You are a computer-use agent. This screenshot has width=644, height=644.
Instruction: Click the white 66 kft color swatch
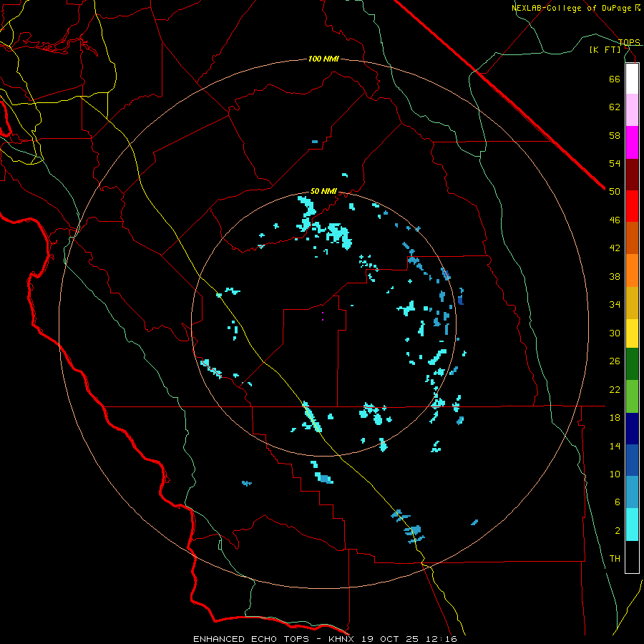(632, 79)
